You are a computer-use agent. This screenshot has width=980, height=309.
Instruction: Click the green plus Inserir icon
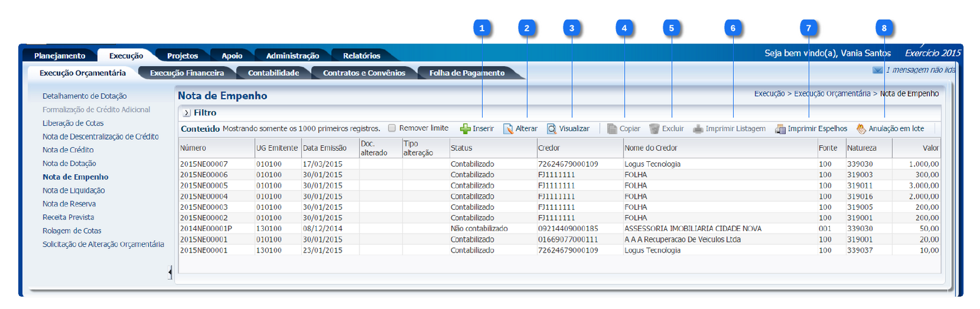tap(466, 129)
